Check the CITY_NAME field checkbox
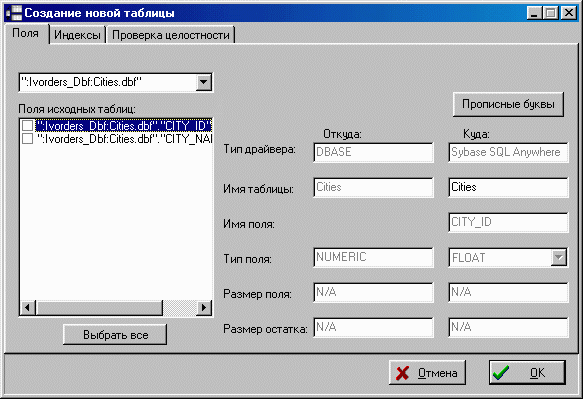 28,139
